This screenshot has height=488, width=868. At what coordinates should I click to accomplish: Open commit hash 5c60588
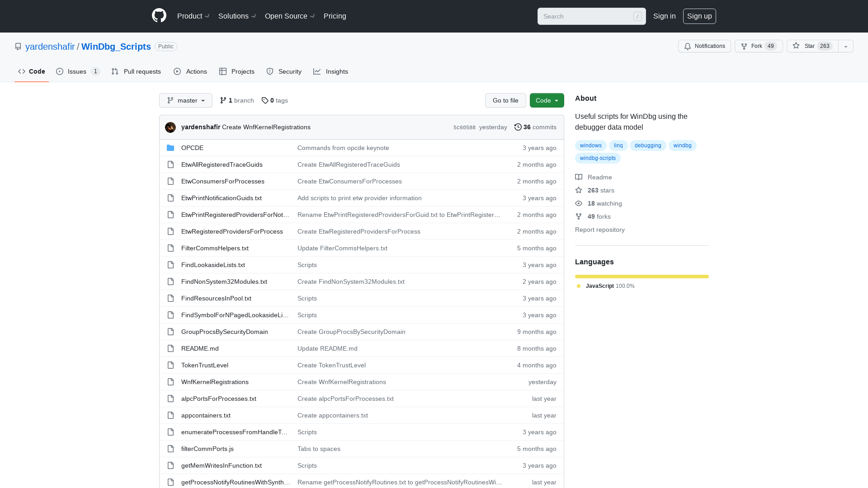point(464,127)
